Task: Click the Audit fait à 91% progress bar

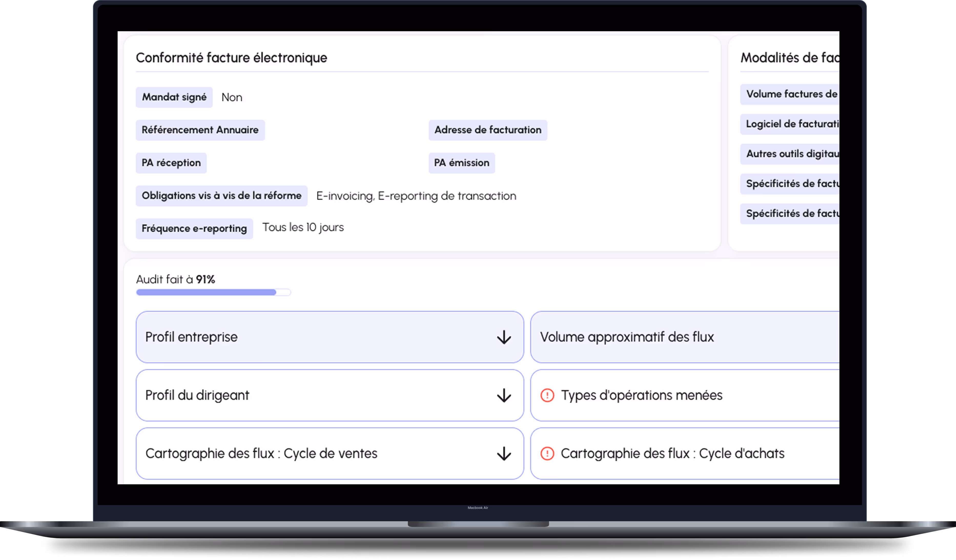Action: pos(213,292)
